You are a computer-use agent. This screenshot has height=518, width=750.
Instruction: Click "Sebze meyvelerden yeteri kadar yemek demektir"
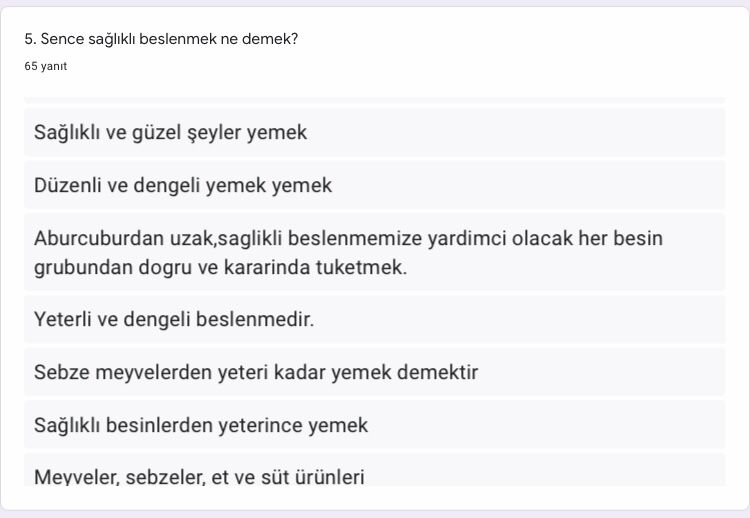pyautogui.click(x=256, y=373)
